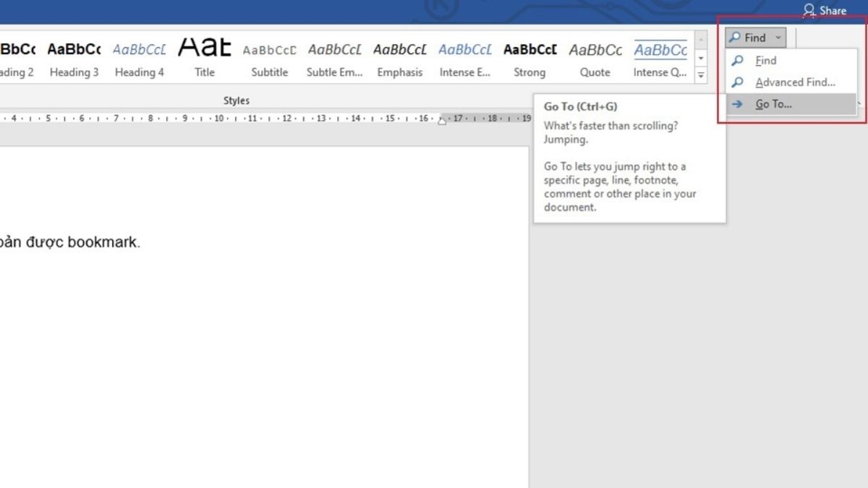Choose Advanced Find... from the menu
The image size is (868, 488).
[x=794, y=82]
